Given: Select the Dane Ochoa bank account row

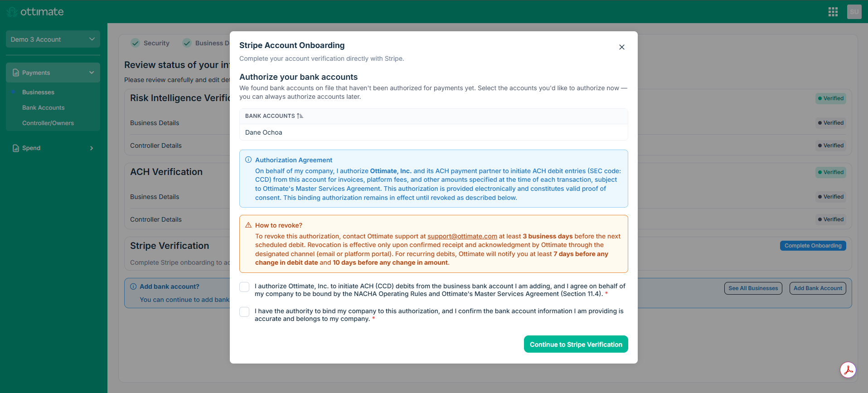Looking at the screenshot, I should pyautogui.click(x=434, y=132).
